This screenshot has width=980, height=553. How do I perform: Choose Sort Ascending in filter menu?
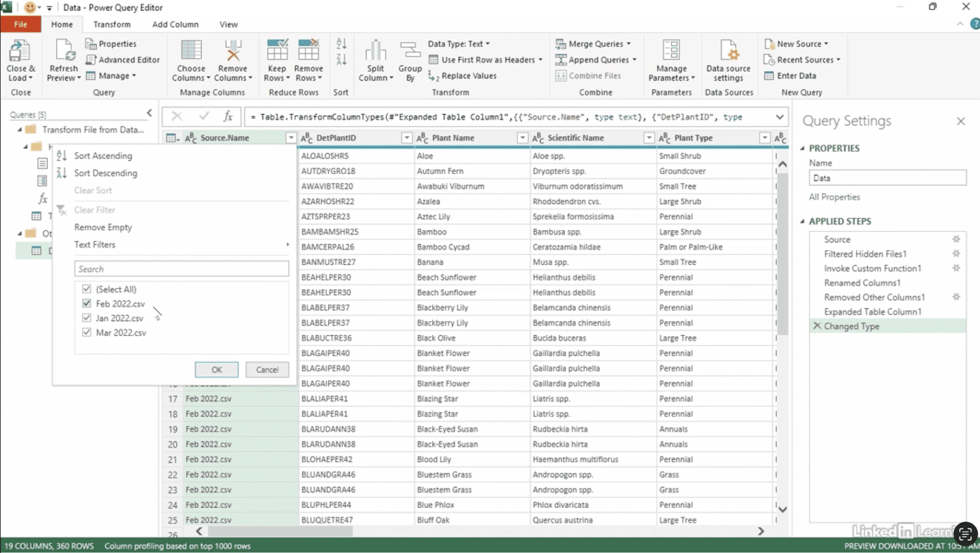(x=103, y=156)
